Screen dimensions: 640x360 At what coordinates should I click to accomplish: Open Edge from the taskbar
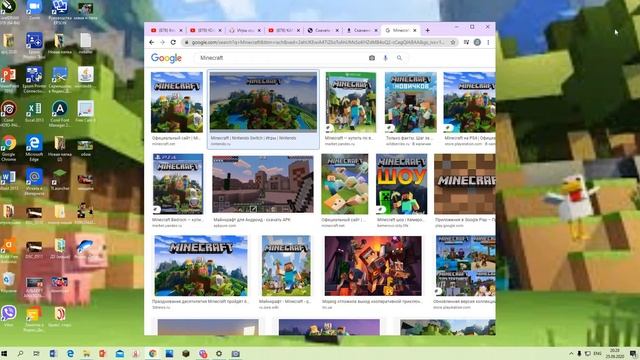click(71, 353)
